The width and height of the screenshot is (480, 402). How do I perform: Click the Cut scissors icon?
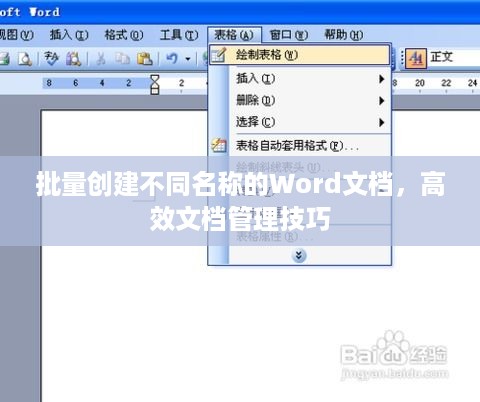100,59
